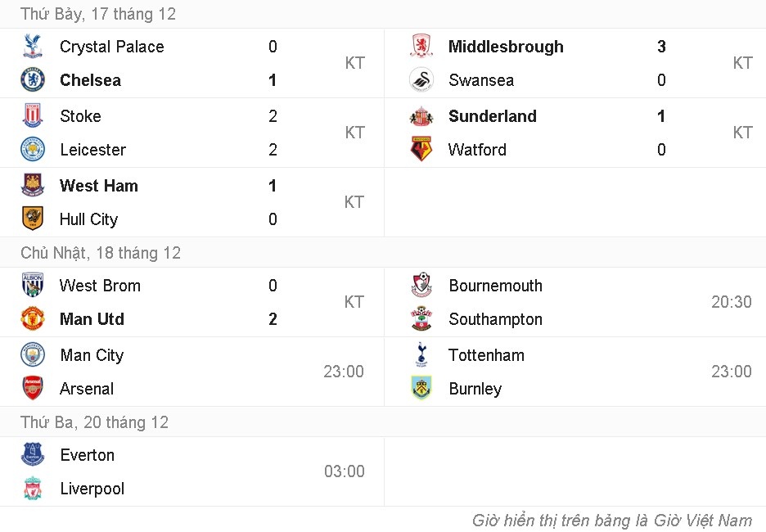Screen dimensions: 766x532
Task: Click the Watford club crest
Action: click(421, 150)
